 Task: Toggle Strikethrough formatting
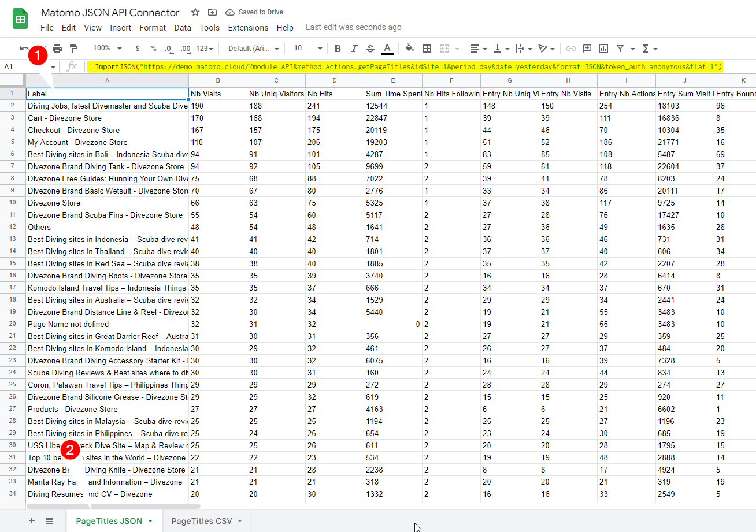[x=370, y=49]
